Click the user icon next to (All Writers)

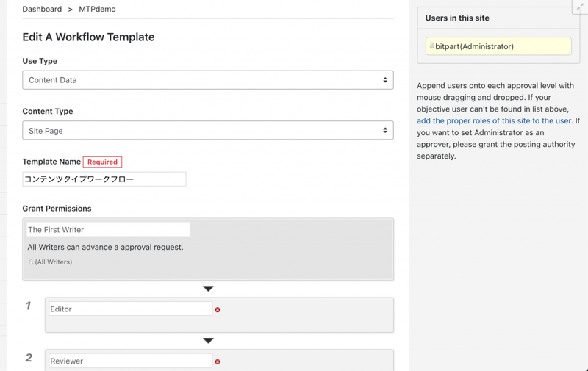[x=31, y=262]
